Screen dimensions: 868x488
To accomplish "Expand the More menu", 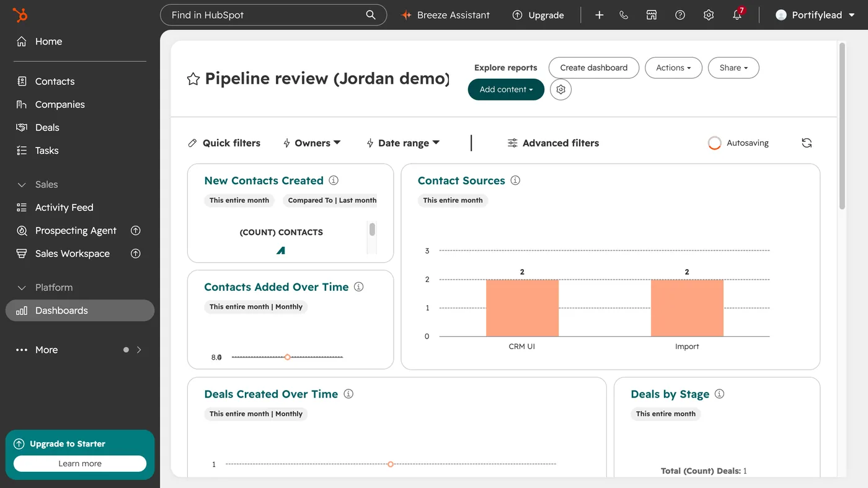I will point(80,350).
